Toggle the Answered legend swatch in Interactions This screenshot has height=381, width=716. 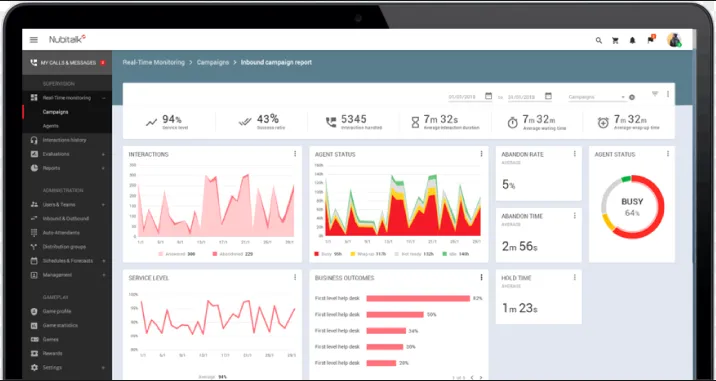click(161, 254)
